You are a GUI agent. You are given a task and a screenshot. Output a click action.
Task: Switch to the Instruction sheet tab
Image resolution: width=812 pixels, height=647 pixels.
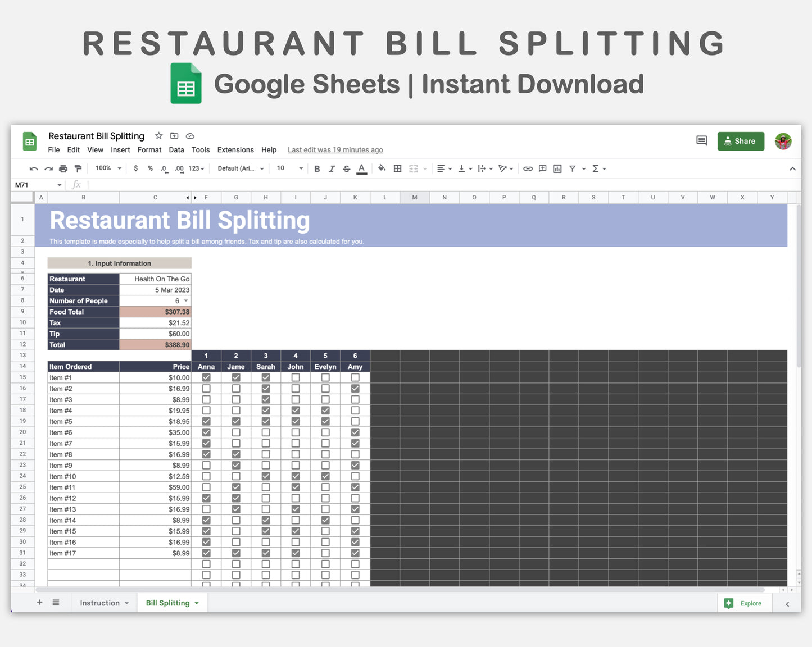pos(100,603)
